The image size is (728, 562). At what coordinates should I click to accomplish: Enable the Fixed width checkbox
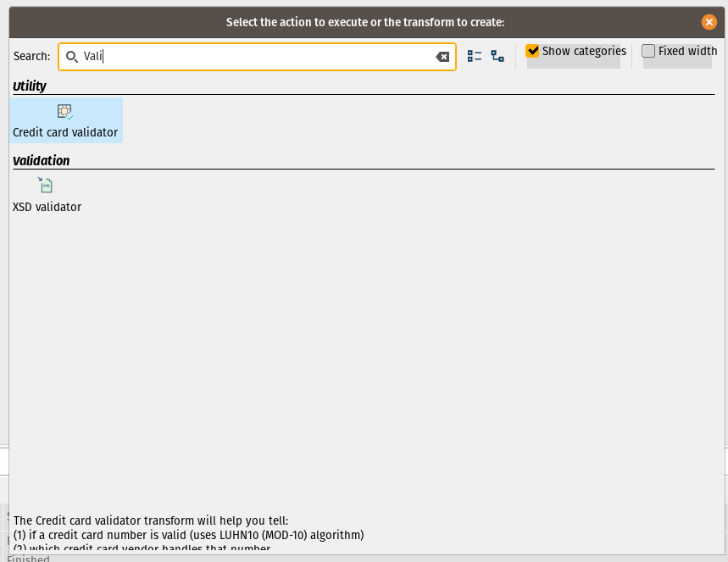[648, 51]
